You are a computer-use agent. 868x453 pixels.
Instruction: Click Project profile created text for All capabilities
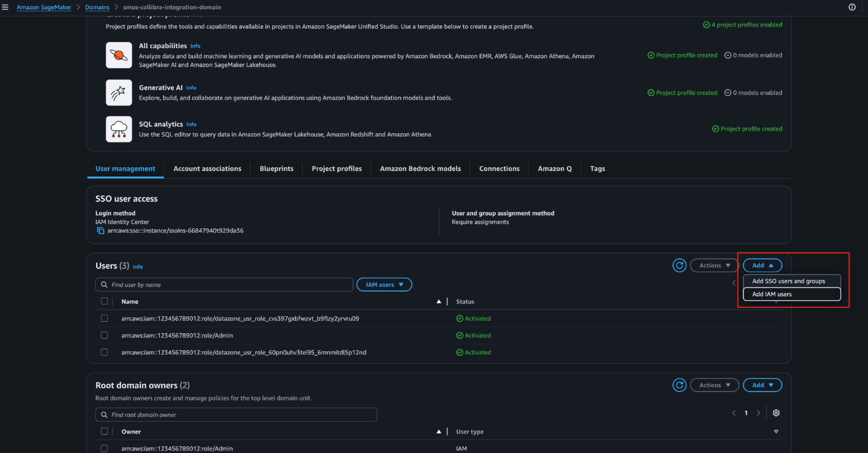click(x=687, y=56)
